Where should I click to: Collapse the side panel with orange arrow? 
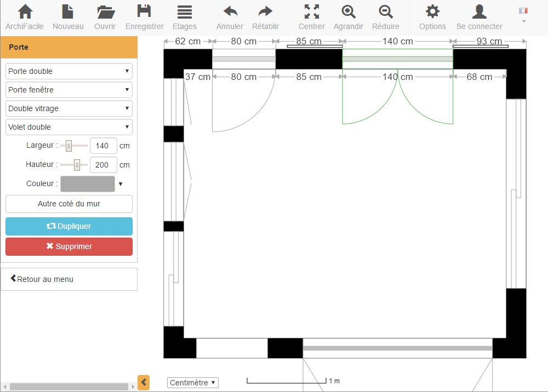[x=144, y=382]
